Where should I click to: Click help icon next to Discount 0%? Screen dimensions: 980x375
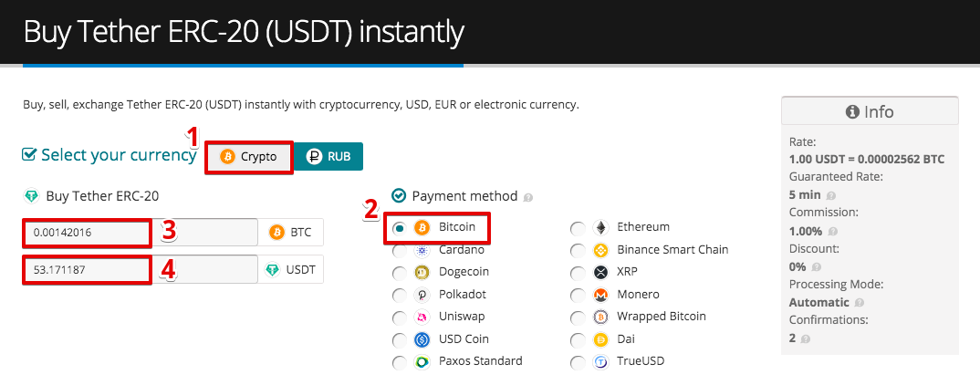(817, 267)
